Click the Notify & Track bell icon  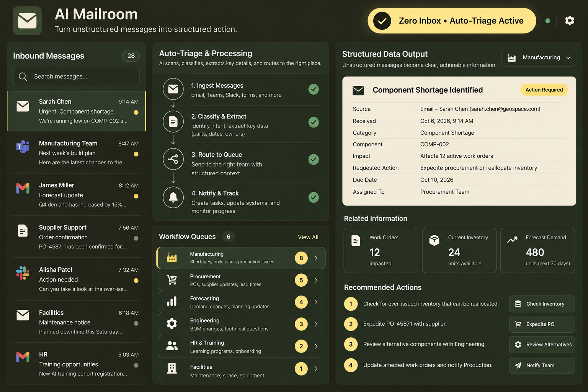(173, 197)
